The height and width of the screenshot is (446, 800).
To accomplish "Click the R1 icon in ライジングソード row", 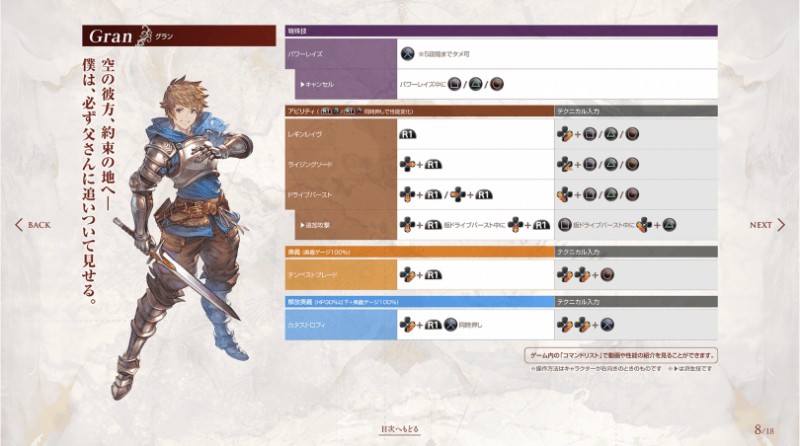I will [x=433, y=164].
